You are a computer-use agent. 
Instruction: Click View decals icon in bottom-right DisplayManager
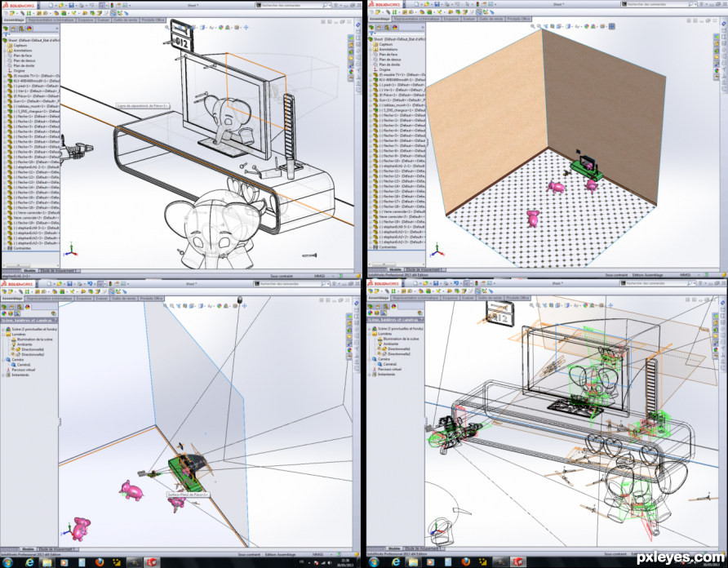(x=376, y=313)
